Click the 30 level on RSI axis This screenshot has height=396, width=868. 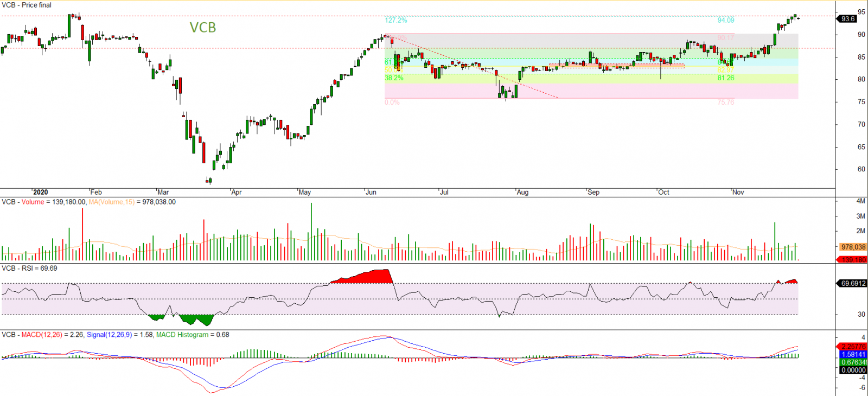pos(861,315)
